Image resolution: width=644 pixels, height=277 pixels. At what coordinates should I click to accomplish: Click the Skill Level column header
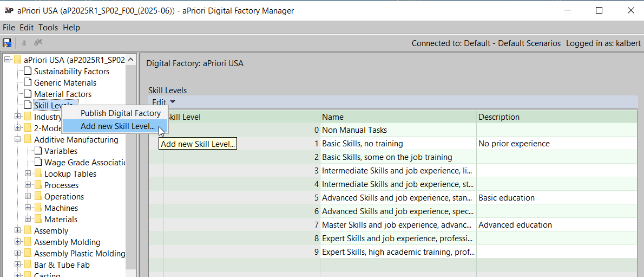241,117
